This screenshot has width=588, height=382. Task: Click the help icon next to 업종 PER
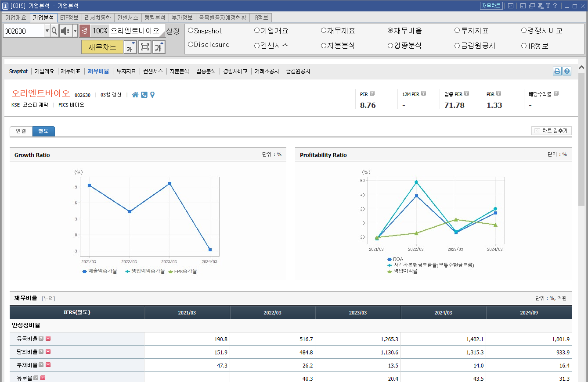467,93
